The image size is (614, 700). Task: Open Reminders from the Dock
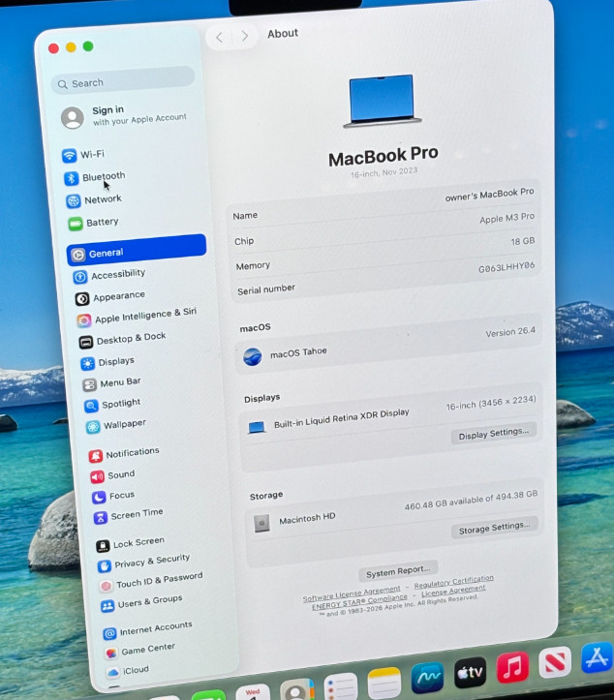coord(341,686)
